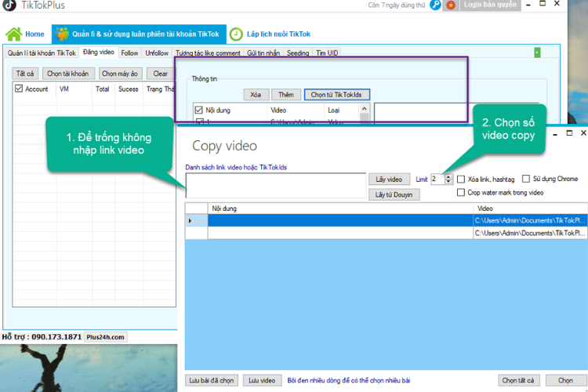Toggle the Sử dụng Chrome checkbox
588x392 pixels.
pyautogui.click(x=526, y=179)
